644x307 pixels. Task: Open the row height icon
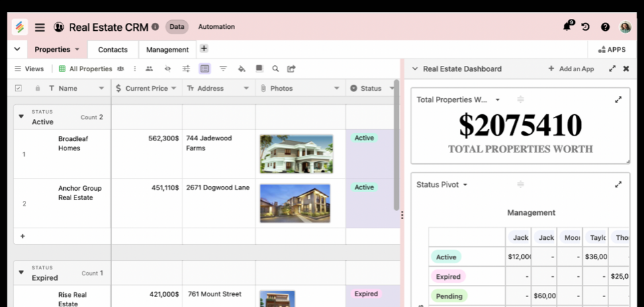[259, 69]
